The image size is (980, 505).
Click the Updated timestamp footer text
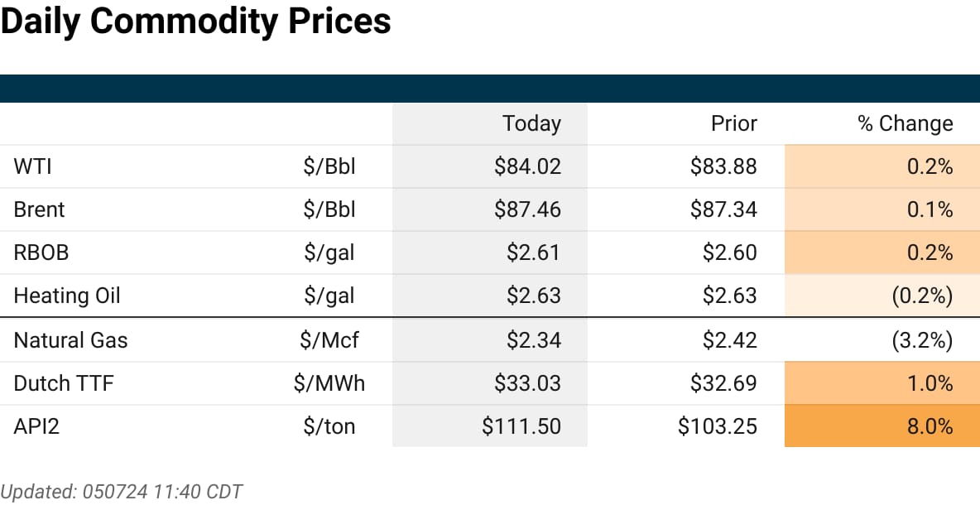tap(121, 491)
